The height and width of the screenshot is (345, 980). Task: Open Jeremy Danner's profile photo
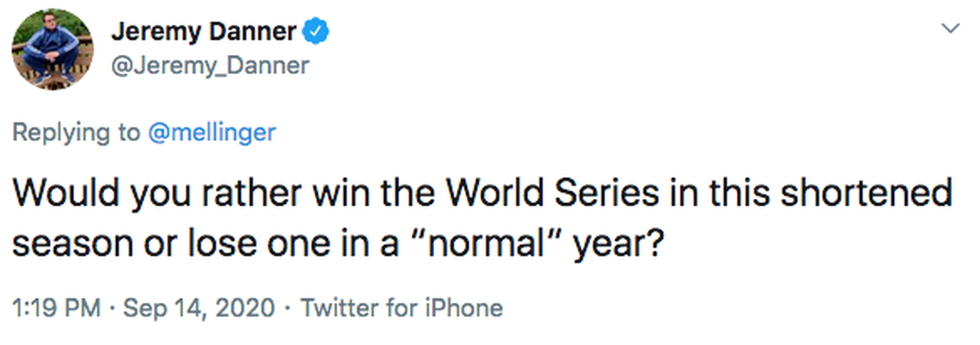(x=51, y=52)
